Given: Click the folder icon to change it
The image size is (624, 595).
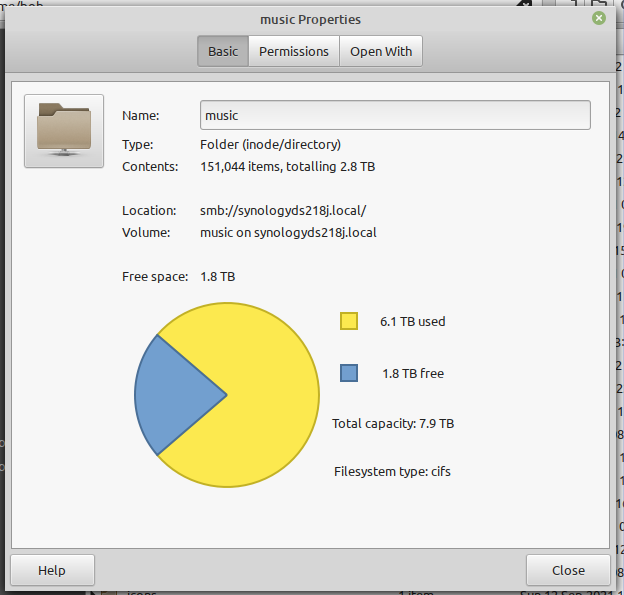Looking at the screenshot, I should tap(64, 131).
